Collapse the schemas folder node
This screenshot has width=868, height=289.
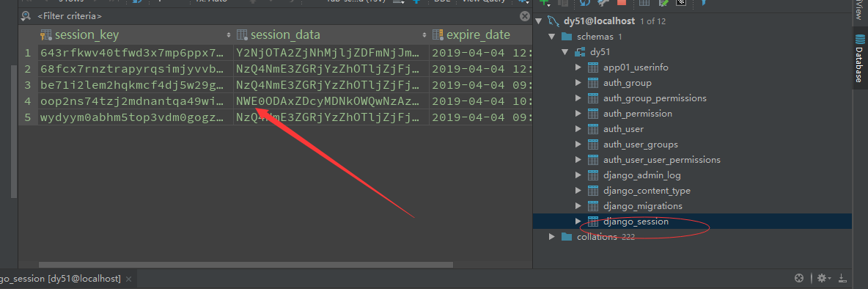pos(551,37)
